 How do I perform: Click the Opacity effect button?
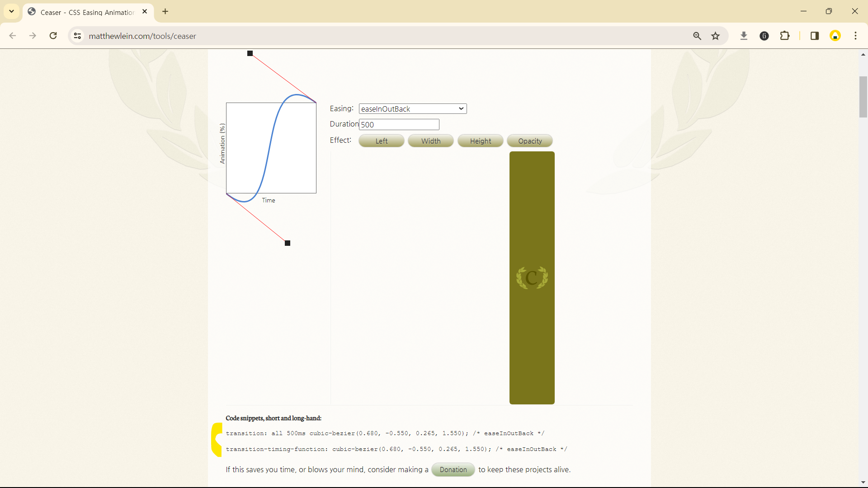point(530,141)
